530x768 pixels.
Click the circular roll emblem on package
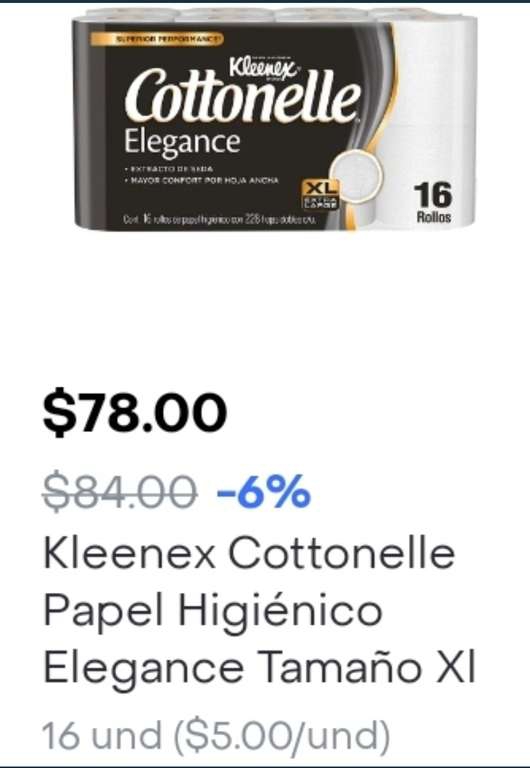click(x=355, y=176)
